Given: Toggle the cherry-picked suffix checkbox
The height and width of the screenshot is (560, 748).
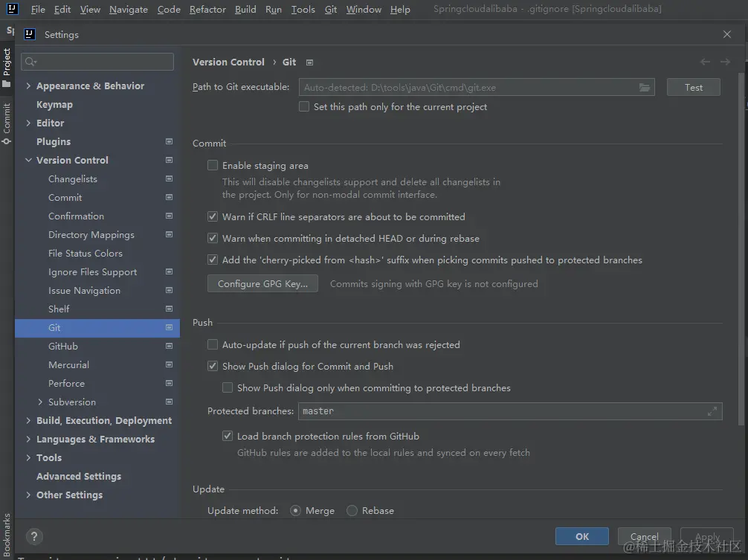Looking at the screenshot, I should [213, 260].
